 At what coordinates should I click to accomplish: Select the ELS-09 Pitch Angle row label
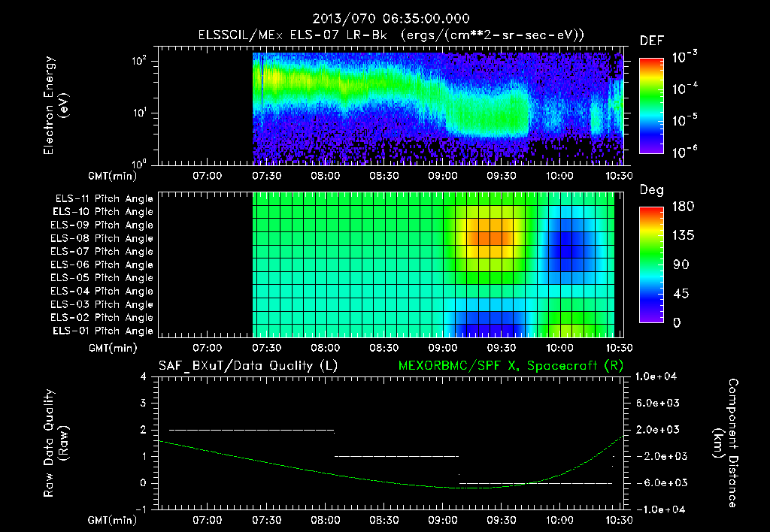(102, 225)
